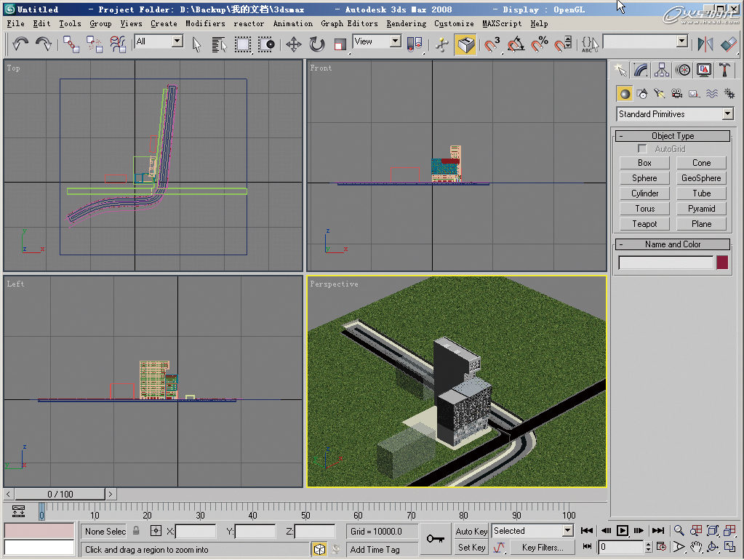Image resolution: width=744 pixels, height=560 pixels.
Task: Toggle the selection lock padlock
Action: coord(136,532)
